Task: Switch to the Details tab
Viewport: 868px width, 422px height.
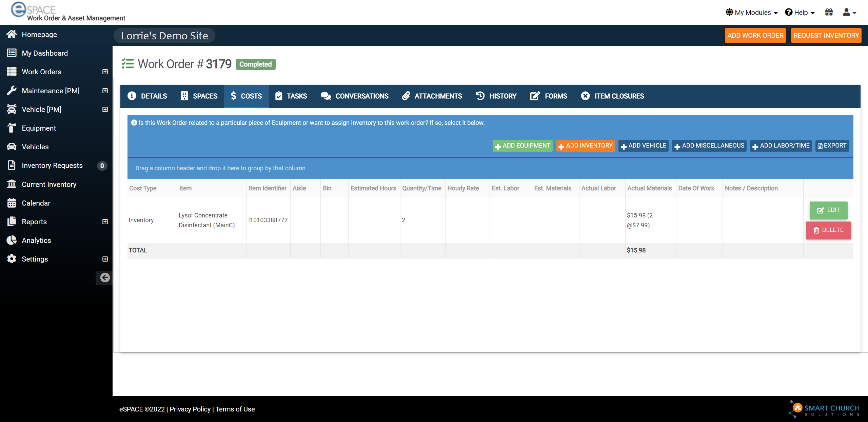Action: coord(147,96)
